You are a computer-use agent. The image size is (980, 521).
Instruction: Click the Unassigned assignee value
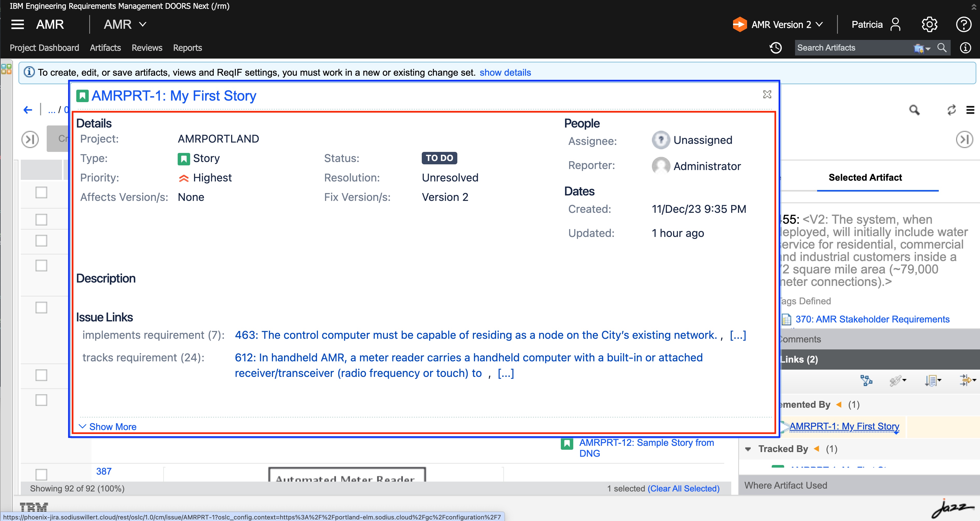(703, 140)
